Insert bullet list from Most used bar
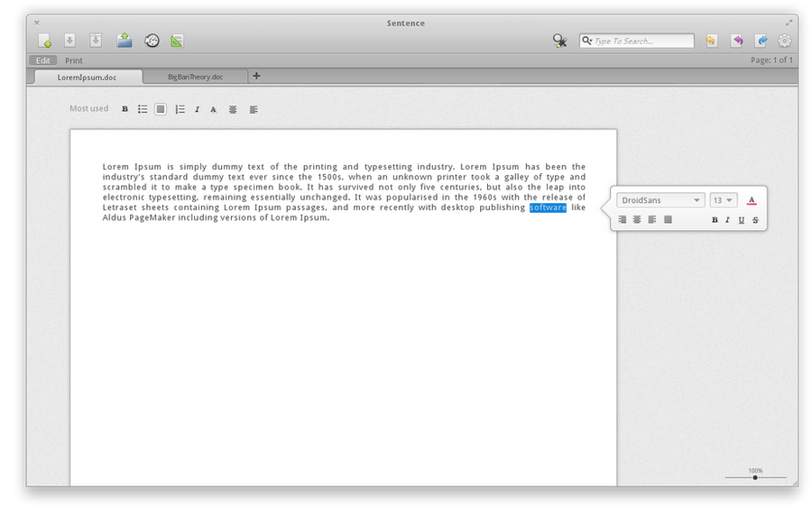This screenshot has width=812, height=507. click(143, 109)
